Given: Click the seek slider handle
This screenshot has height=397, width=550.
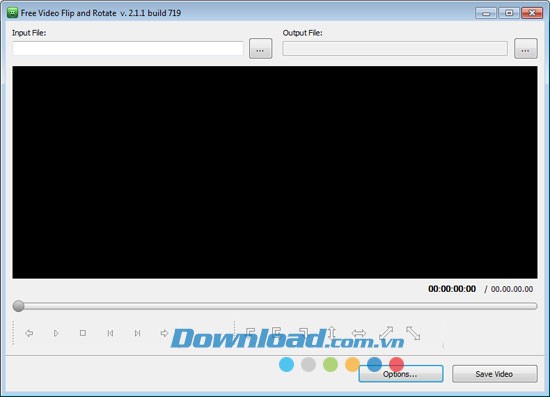Looking at the screenshot, I should tap(18, 306).
